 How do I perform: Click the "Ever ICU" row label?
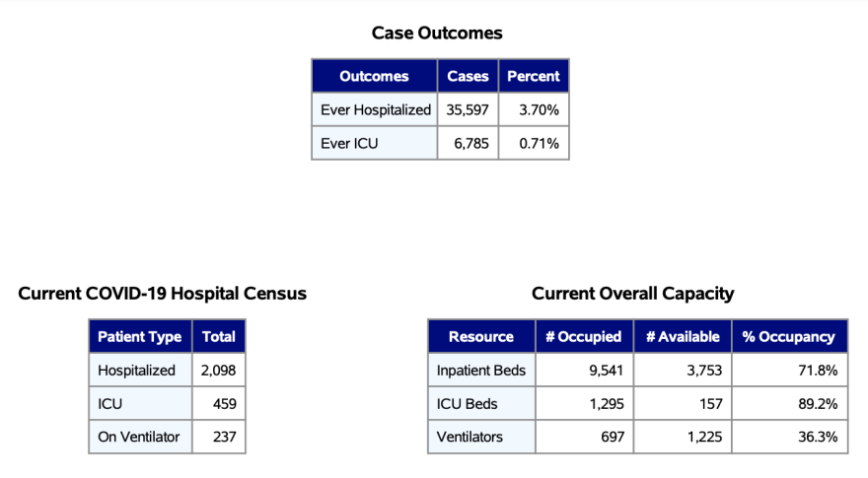pyautogui.click(x=349, y=143)
